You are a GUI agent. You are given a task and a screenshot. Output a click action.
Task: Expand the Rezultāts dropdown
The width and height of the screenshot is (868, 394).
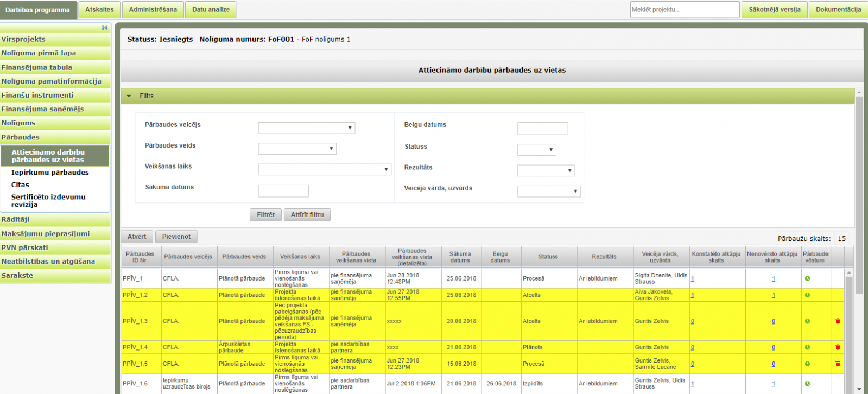tap(546, 170)
